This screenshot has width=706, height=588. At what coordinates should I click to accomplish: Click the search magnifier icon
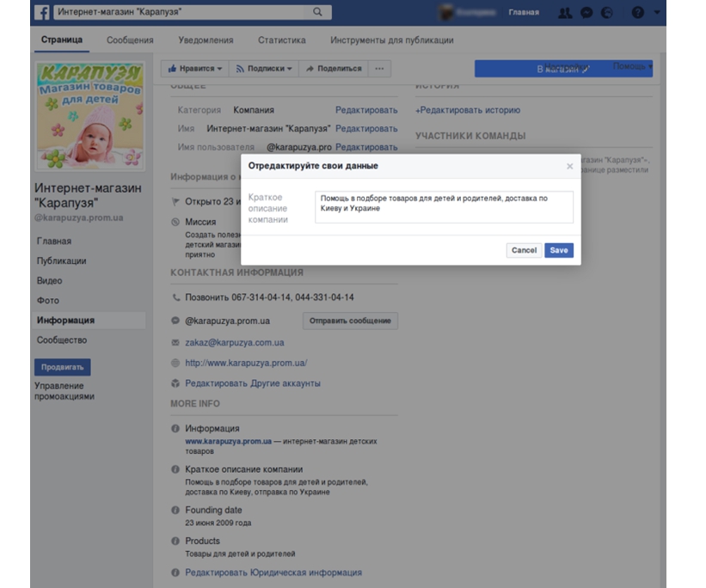[x=318, y=12]
